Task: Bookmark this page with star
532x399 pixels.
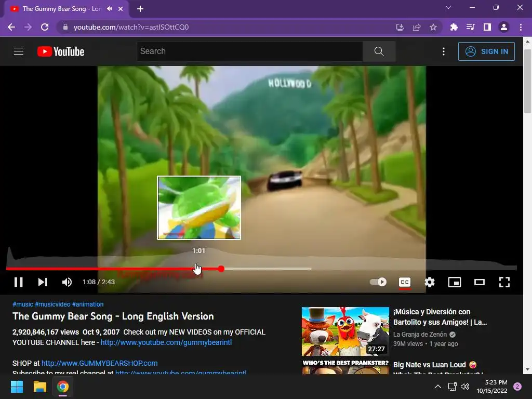Action: [433, 27]
